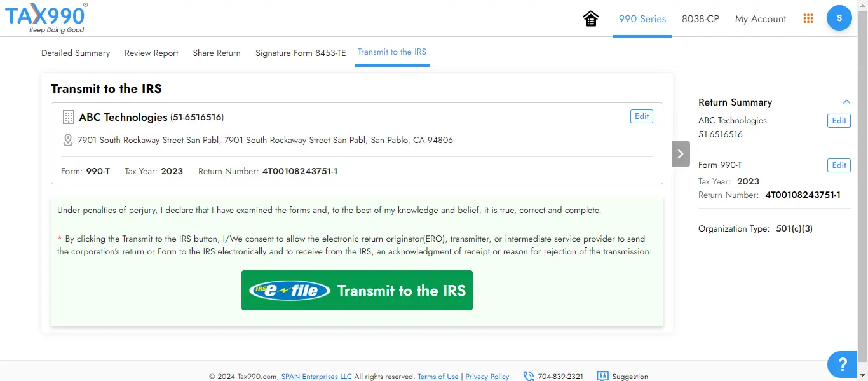
Task: Open the help question mark bubble
Action: (843, 364)
